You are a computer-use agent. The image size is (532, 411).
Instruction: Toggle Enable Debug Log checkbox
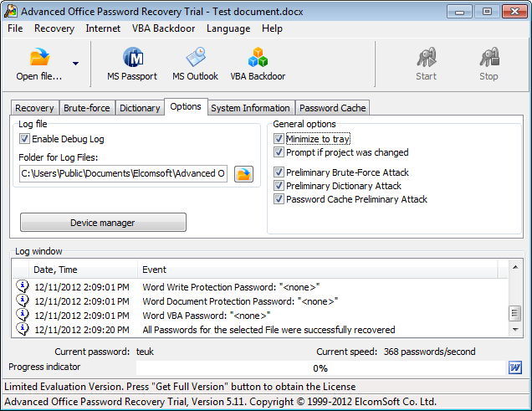point(24,139)
